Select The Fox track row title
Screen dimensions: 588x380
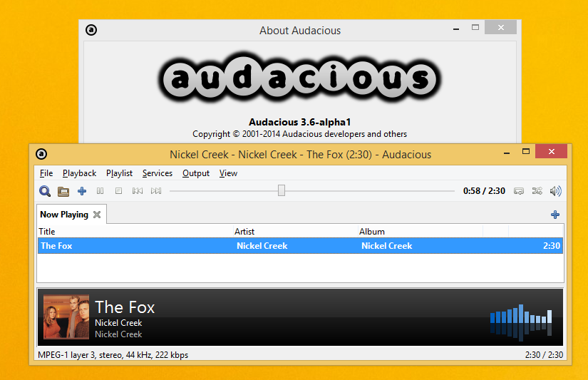coord(56,246)
